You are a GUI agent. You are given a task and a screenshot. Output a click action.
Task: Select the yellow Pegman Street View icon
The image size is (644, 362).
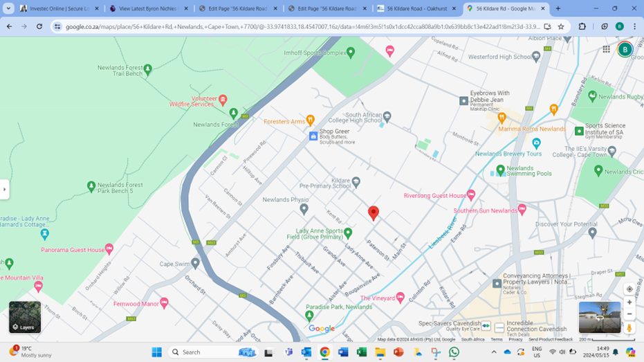(x=629, y=329)
